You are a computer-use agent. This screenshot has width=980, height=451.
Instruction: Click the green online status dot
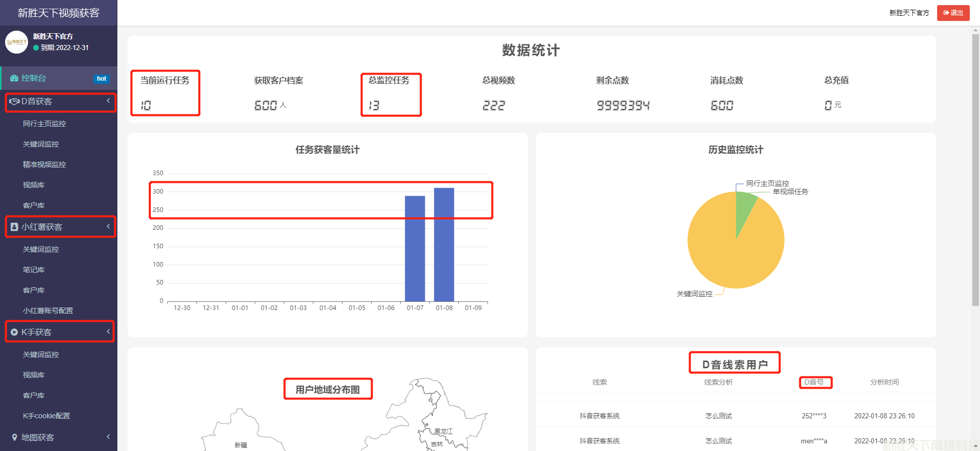[x=36, y=48]
